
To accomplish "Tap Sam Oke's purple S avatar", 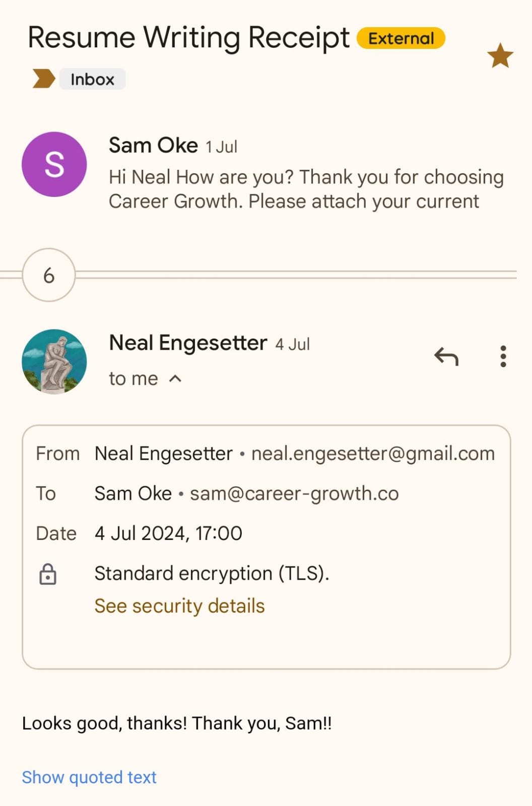I will [x=54, y=164].
